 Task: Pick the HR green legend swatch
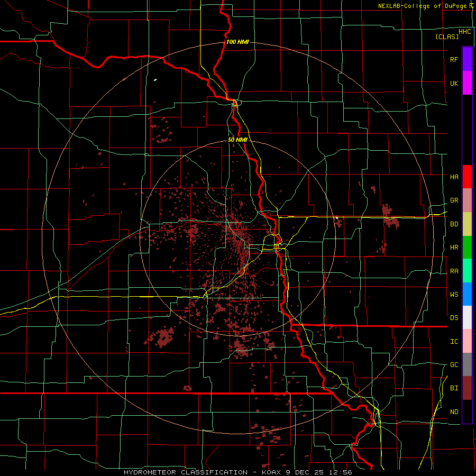point(467,248)
